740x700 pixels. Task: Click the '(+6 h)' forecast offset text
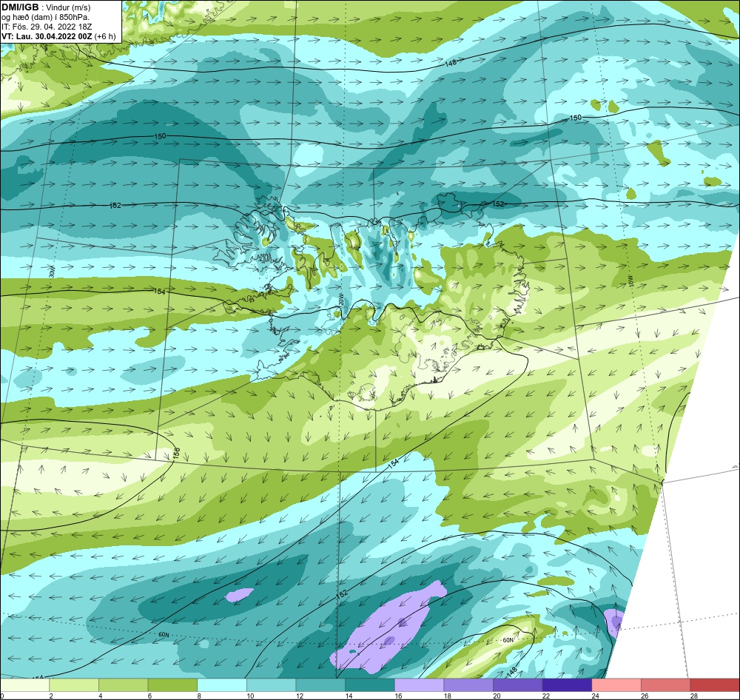[x=105, y=36]
